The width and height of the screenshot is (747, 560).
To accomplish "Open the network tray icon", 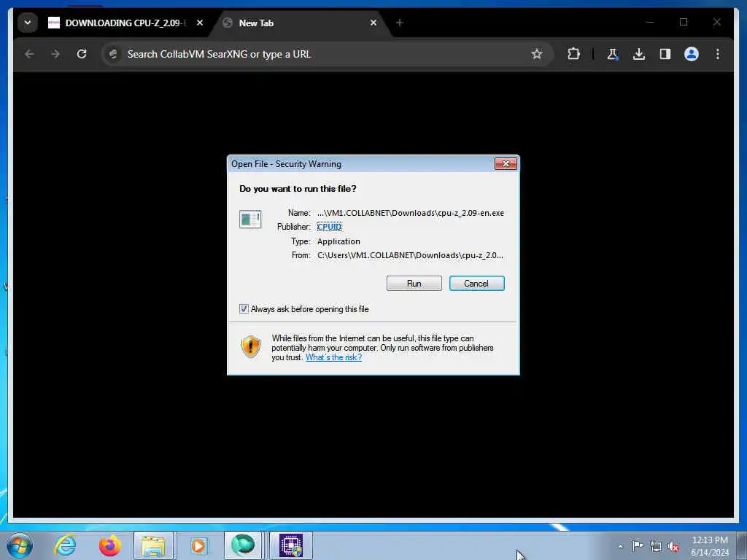I will pyautogui.click(x=656, y=546).
